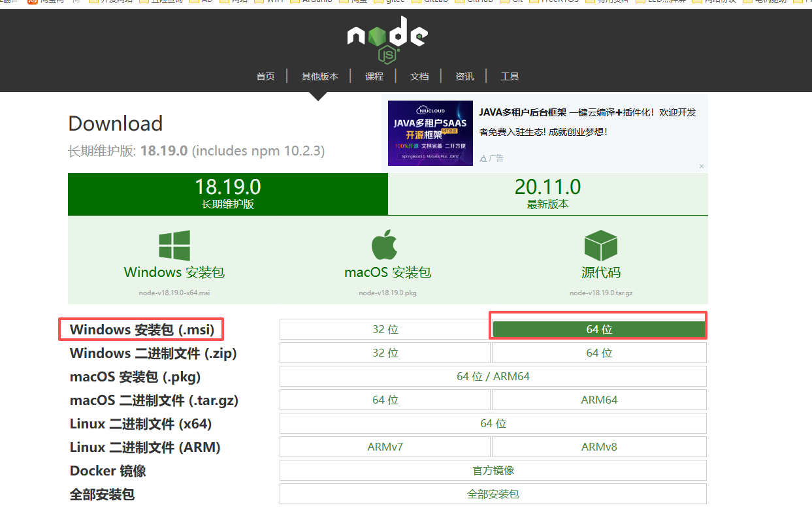Click the macOS 二进制文件 (.tar.gz) row label
812x514 pixels.
154,400
